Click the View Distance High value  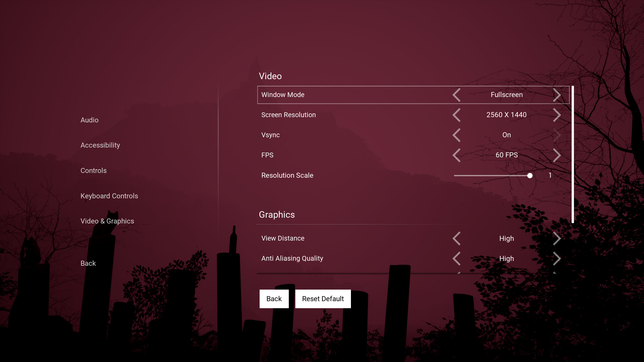tap(507, 238)
